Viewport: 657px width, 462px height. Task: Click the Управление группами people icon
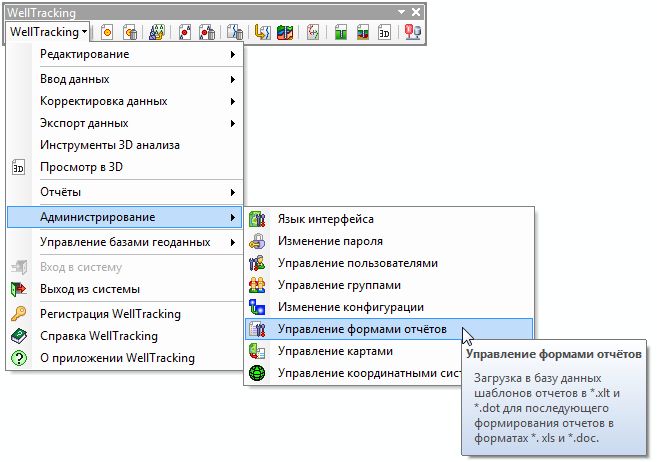tap(258, 285)
